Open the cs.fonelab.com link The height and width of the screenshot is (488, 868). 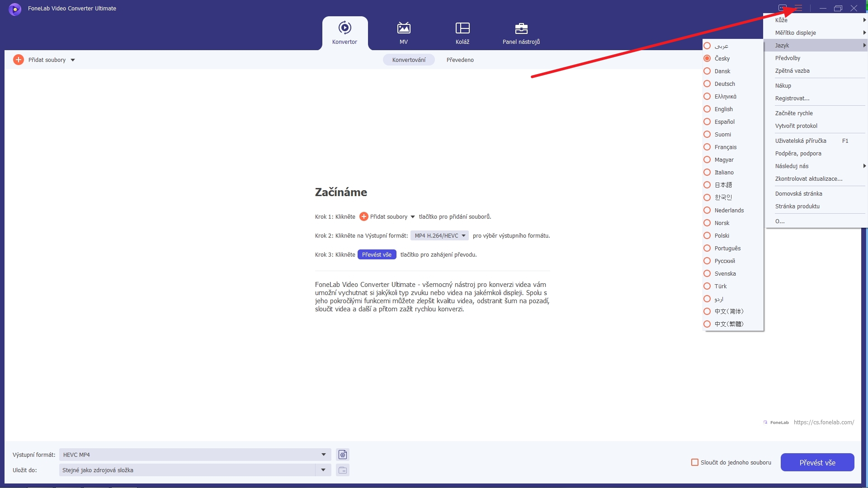824,422
